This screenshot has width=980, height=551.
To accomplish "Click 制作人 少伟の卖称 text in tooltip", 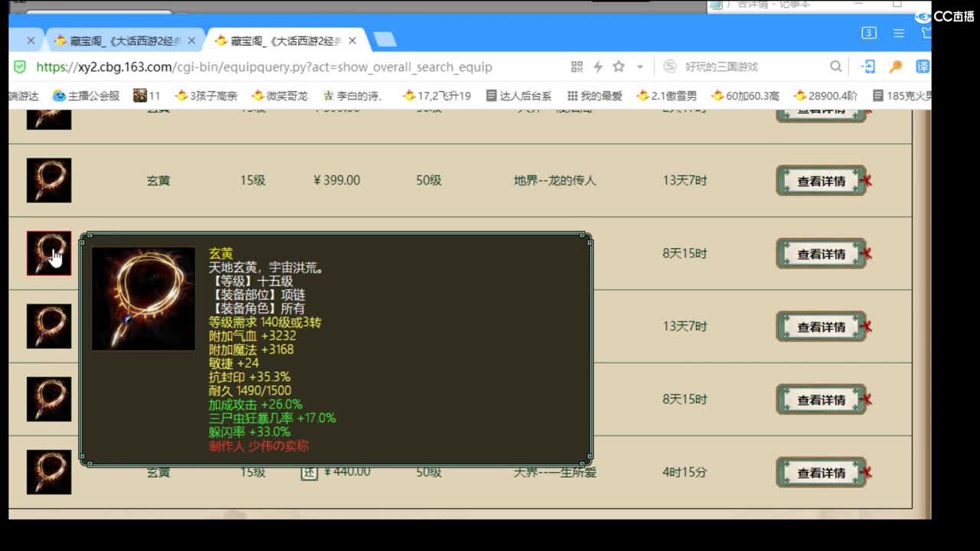I will 259,445.
